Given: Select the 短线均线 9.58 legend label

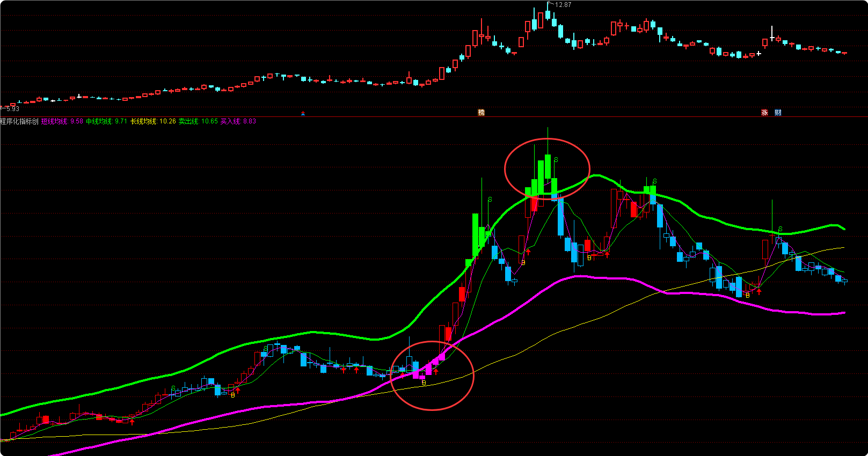Looking at the screenshot, I should (62, 122).
